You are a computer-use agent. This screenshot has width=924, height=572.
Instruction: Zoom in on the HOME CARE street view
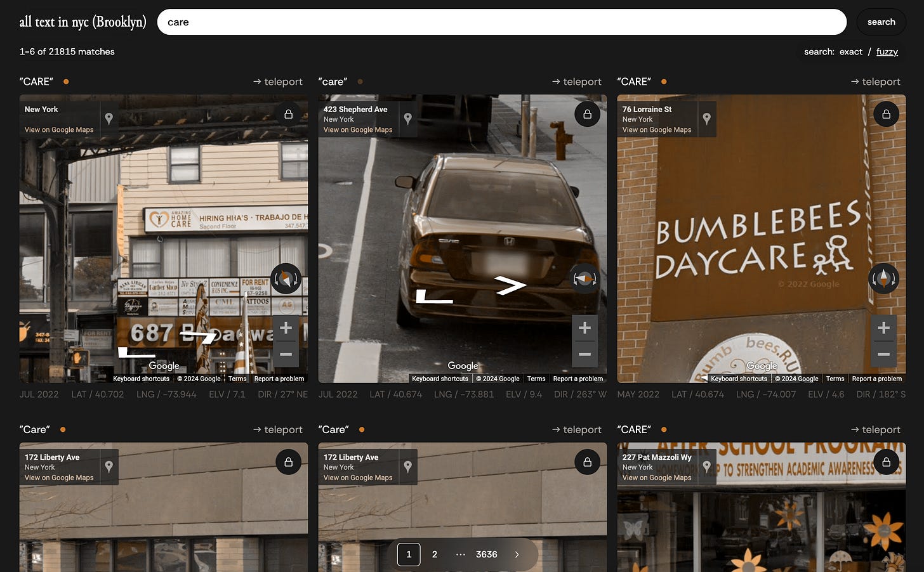click(286, 328)
